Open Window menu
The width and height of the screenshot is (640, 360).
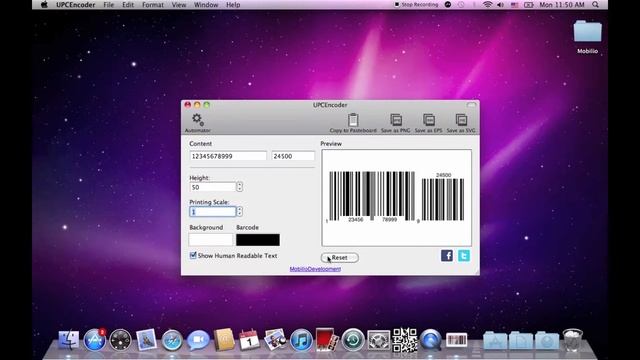(206, 5)
